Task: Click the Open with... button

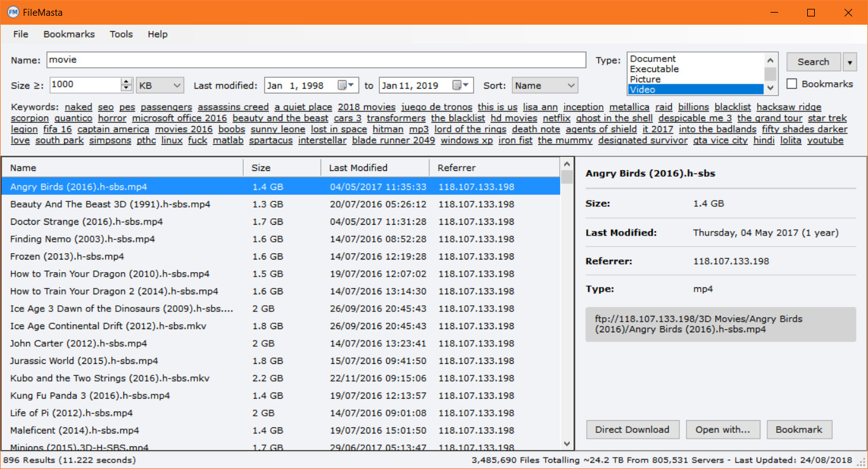Action: coord(723,430)
